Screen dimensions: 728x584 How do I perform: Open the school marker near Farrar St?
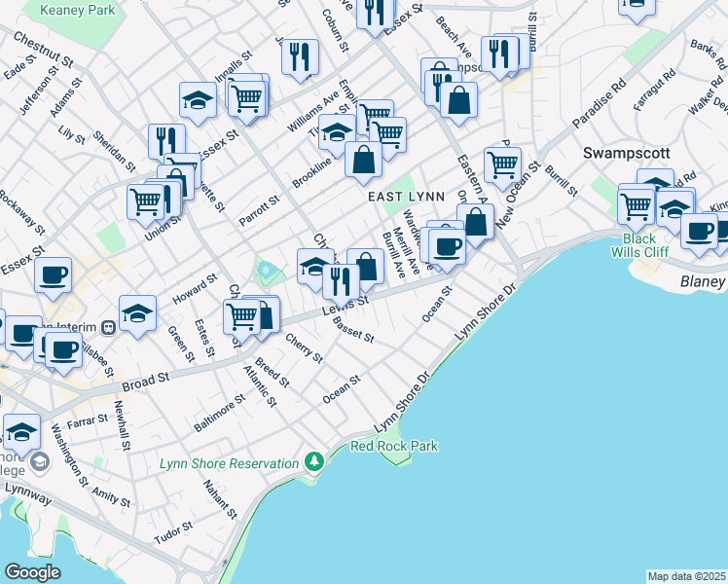21,433
